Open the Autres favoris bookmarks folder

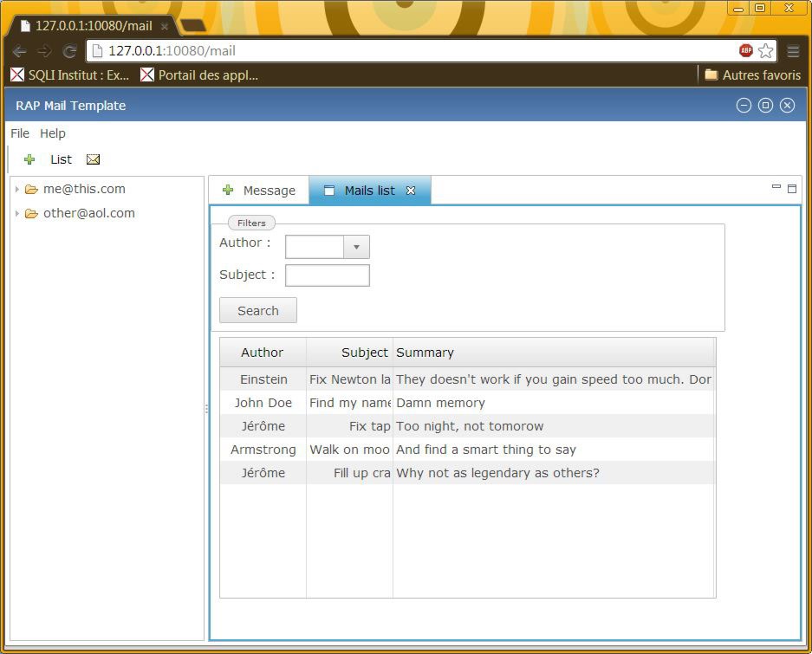point(752,75)
